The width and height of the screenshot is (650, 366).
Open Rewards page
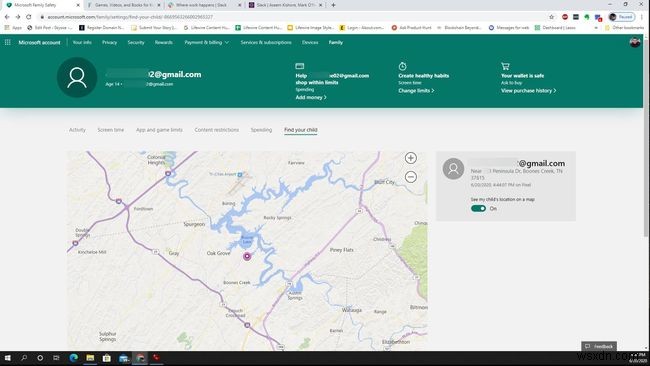pos(164,42)
